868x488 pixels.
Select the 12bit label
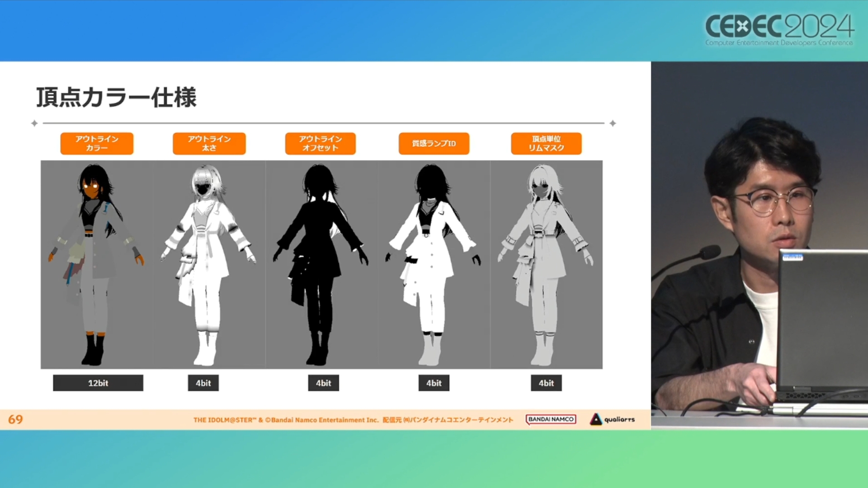coord(98,383)
